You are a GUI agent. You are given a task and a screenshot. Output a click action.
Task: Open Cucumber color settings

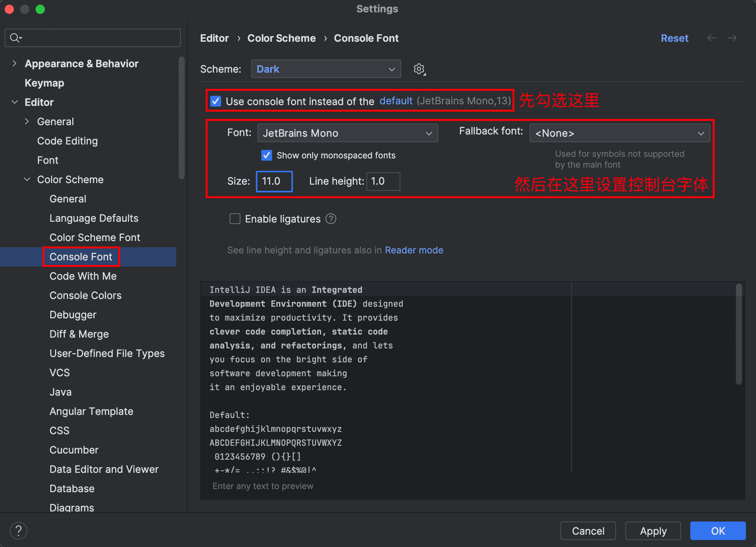coord(74,450)
